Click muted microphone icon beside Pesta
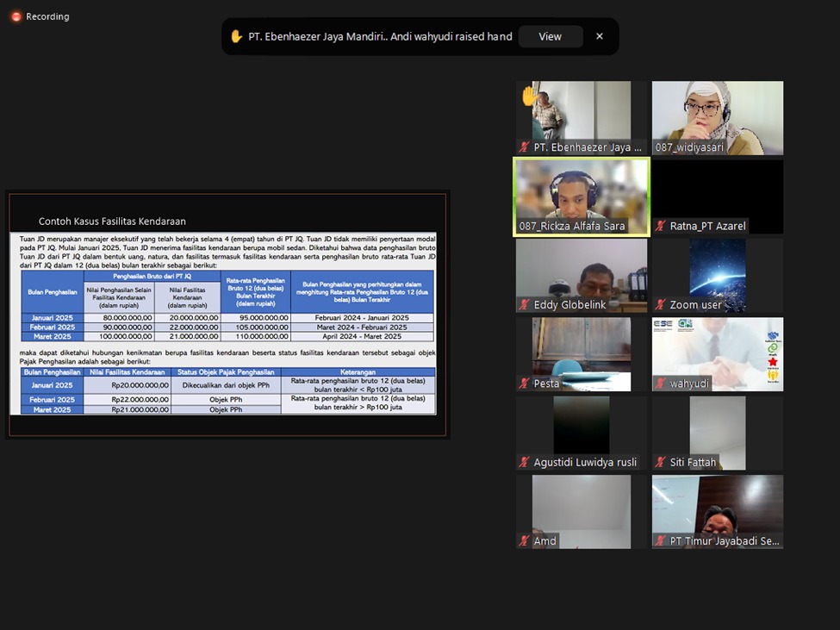 point(524,384)
